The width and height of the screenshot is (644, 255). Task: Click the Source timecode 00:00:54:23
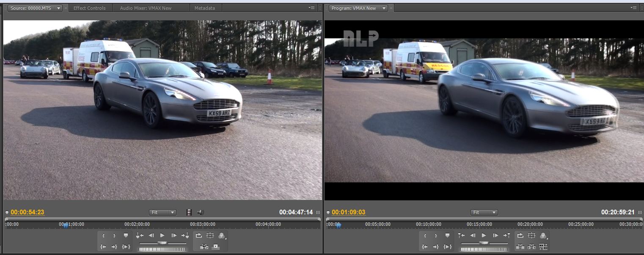click(x=28, y=212)
